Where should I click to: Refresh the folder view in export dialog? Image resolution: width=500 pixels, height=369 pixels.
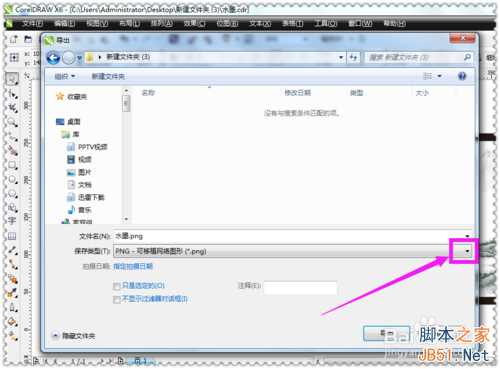354,57
